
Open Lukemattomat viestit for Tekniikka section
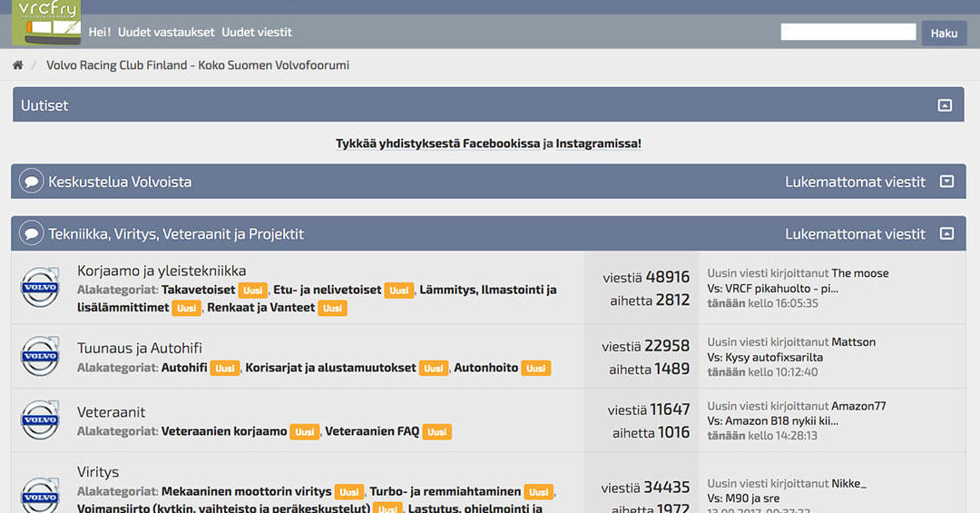855,234
